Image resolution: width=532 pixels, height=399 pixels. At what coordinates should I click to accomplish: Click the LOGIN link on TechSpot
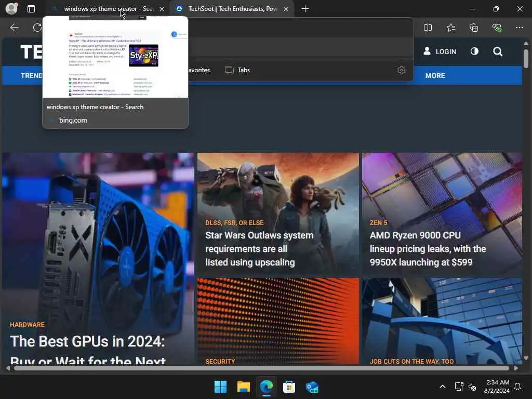[440, 51]
